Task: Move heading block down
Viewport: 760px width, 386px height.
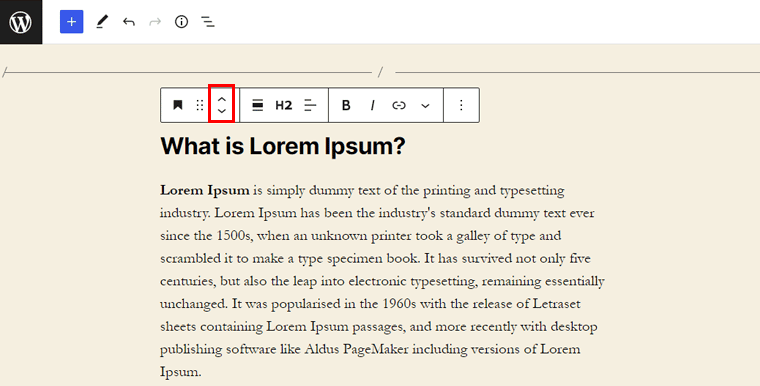Action: point(222,111)
